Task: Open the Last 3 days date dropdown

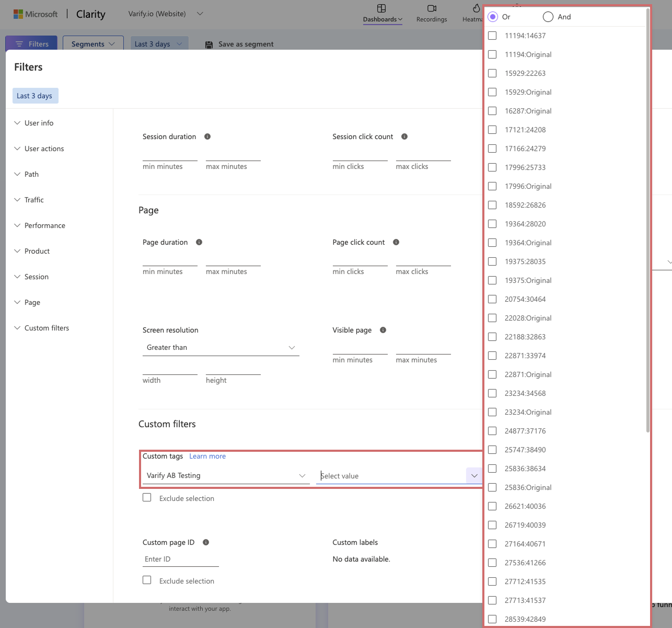Action: click(x=159, y=44)
